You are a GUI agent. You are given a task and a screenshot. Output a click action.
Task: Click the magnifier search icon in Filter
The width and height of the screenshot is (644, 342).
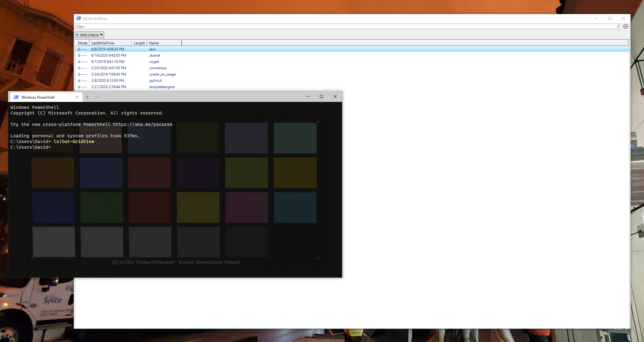618,27
